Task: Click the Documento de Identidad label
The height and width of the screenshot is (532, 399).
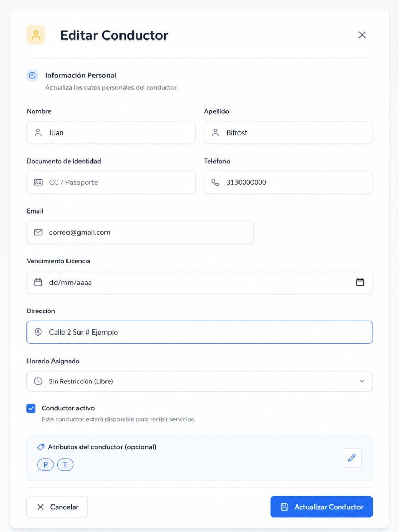Action: pos(64,161)
